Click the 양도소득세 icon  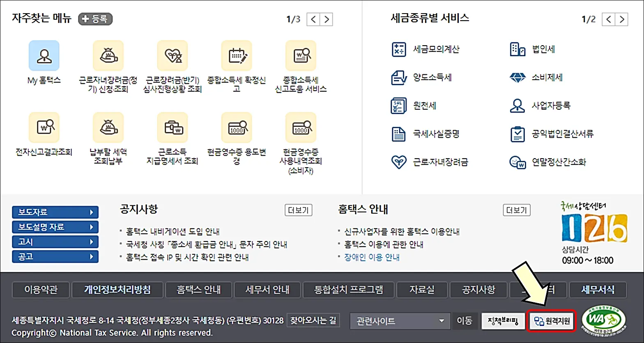pyautogui.click(x=398, y=77)
